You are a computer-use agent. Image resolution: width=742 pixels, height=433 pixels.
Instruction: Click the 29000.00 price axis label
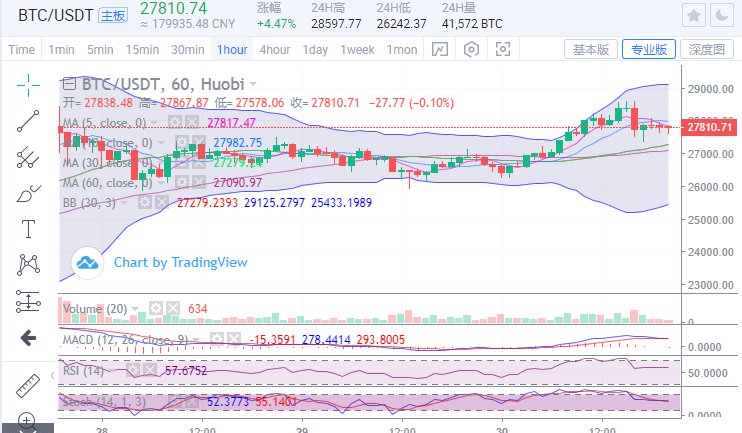(x=711, y=89)
